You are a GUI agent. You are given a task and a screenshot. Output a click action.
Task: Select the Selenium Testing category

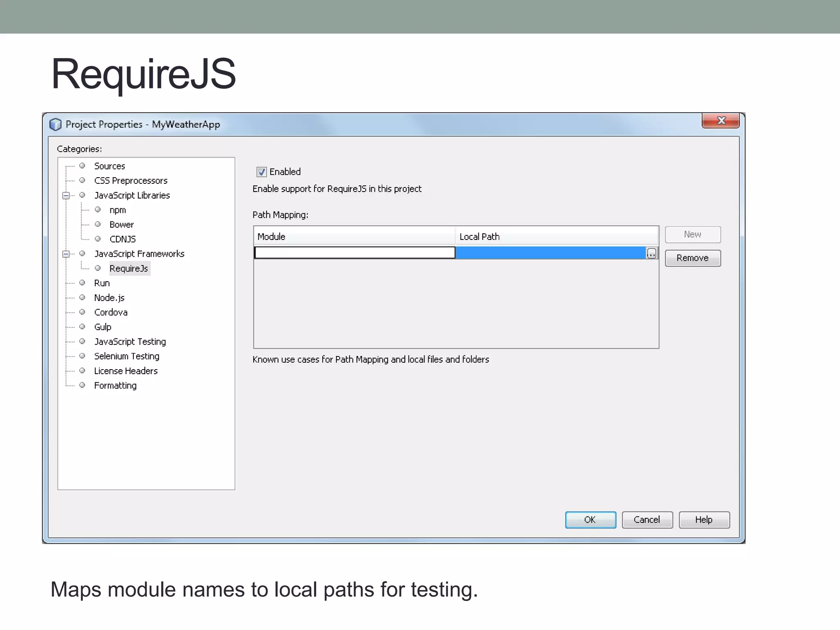(127, 356)
